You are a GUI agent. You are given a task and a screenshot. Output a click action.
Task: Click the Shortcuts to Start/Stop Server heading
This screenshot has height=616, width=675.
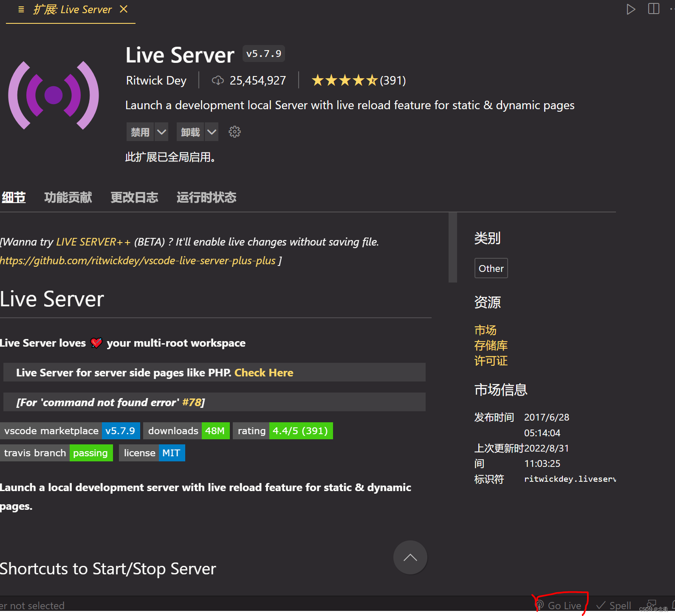108,569
